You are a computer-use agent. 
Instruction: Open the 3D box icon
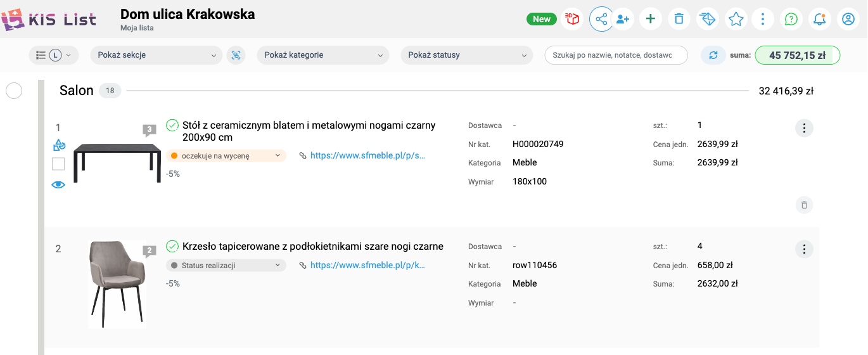[x=573, y=19]
